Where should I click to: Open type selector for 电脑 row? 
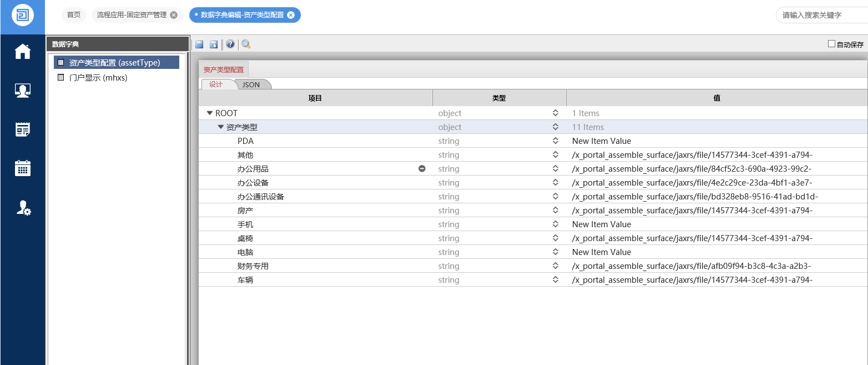[x=556, y=252]
